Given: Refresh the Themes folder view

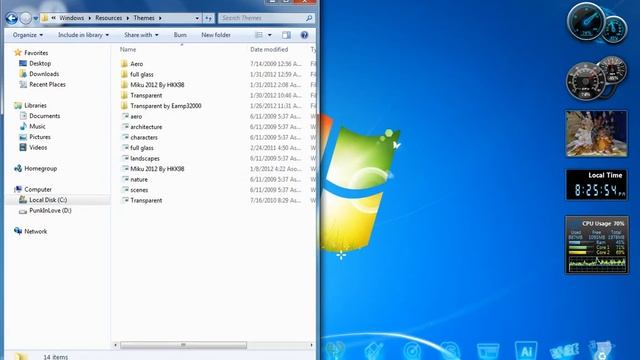Looking at the screenshot, I should click(x=209, y=18).
